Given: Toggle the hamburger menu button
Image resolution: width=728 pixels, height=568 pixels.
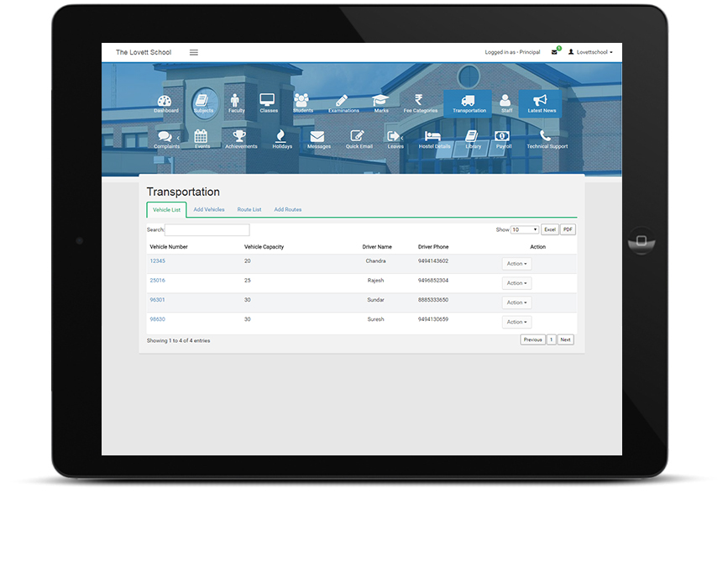Looking at the screenshot, I should (x=194, y=52).
